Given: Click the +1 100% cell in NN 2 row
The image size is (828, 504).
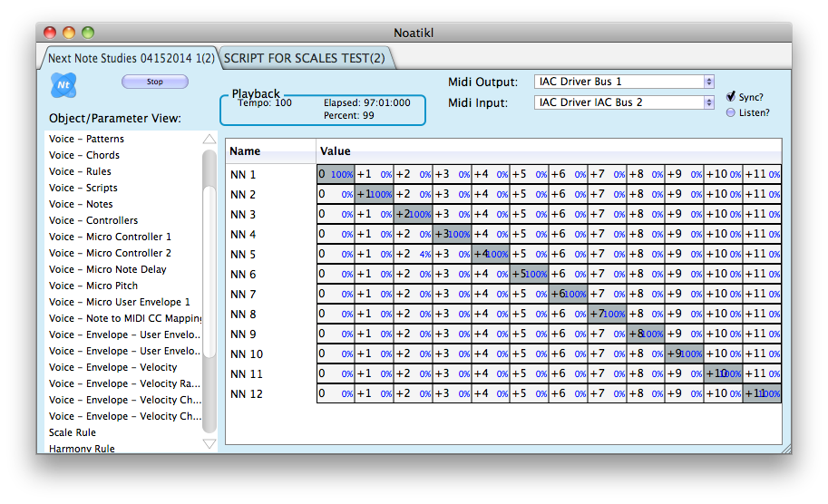Looking at the screenshot, I should click(375, 194).
